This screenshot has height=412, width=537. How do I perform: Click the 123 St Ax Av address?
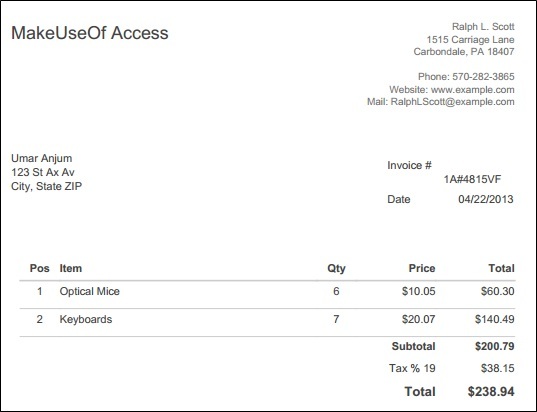(x=42, y=172)
